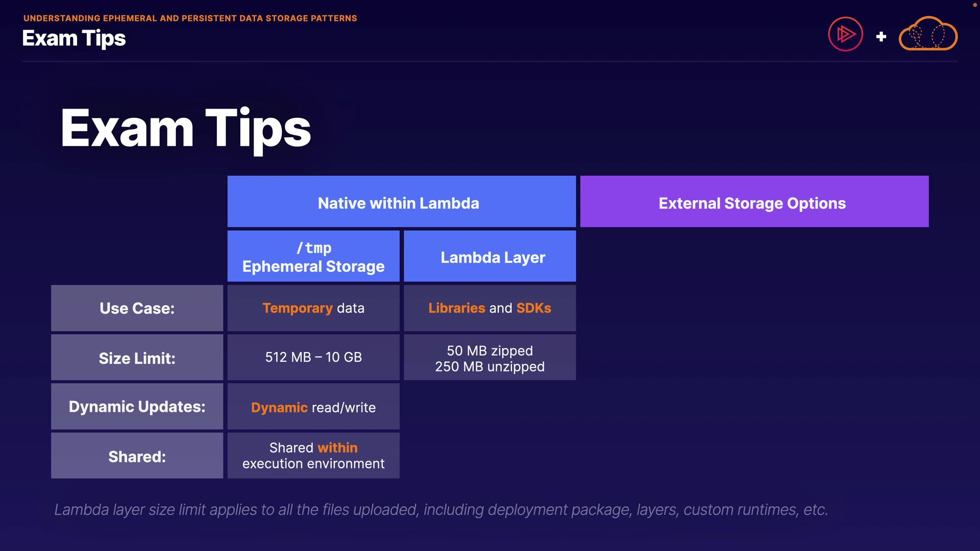Click the Pluralsight play logo icon
The width and height of the screenshot is (980, 551).
(x=845, y=34)
